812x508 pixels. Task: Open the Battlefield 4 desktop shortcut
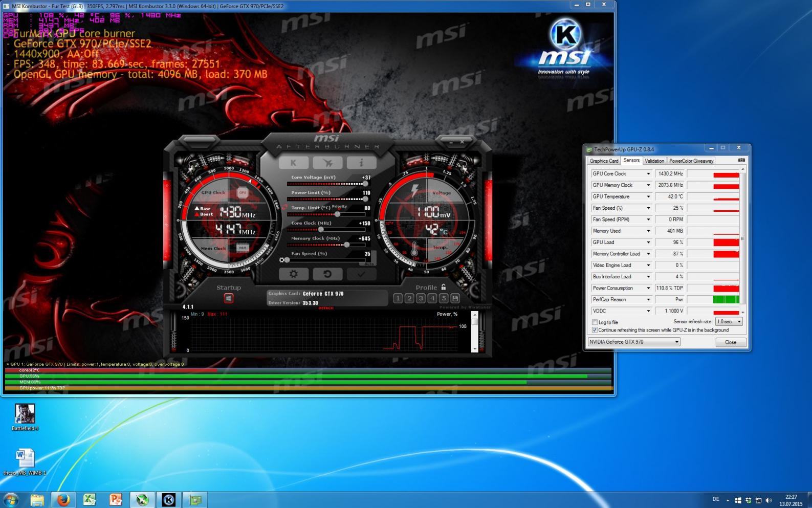[25, 417]
